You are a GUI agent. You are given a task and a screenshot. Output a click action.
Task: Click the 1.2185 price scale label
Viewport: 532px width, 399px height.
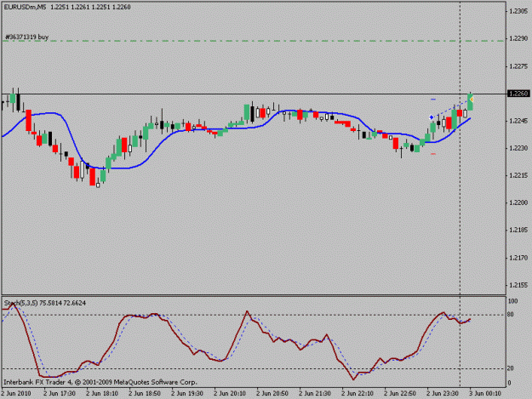(518, 231)
